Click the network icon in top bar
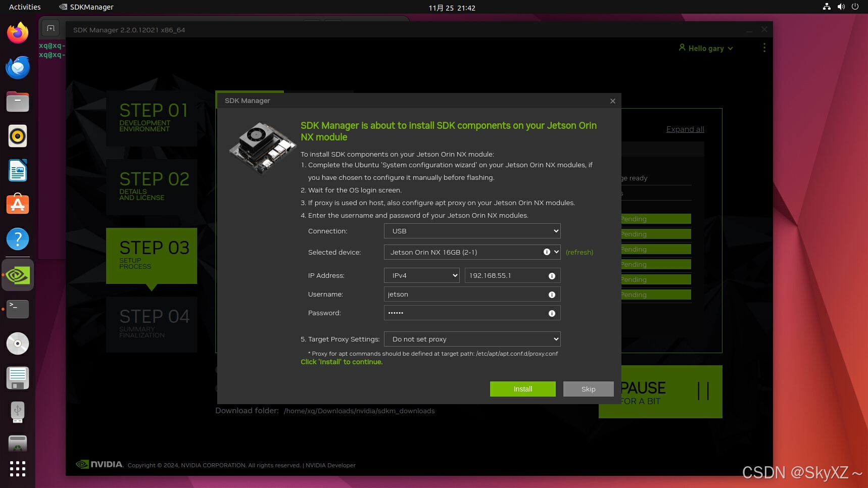 pos(827,7)
